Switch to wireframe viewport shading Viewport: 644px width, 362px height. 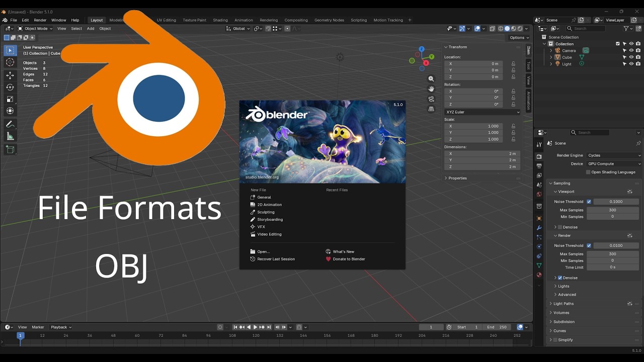501,29
